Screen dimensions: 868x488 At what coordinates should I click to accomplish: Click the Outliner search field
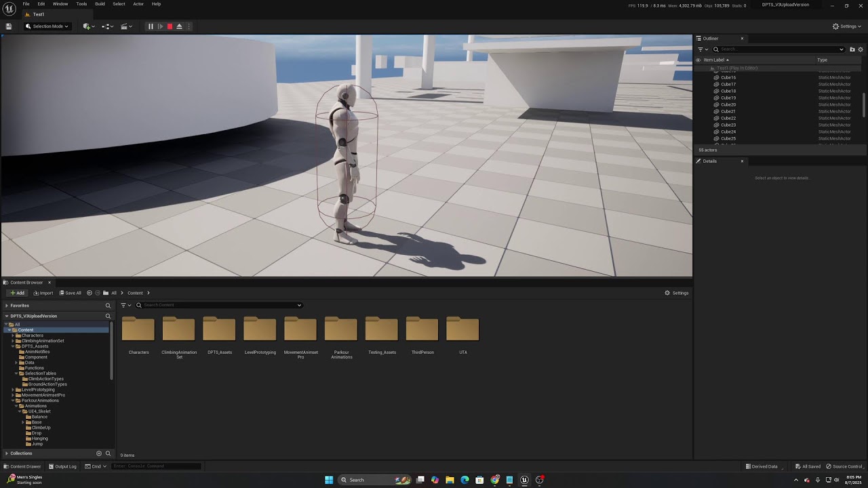[778, 49]
